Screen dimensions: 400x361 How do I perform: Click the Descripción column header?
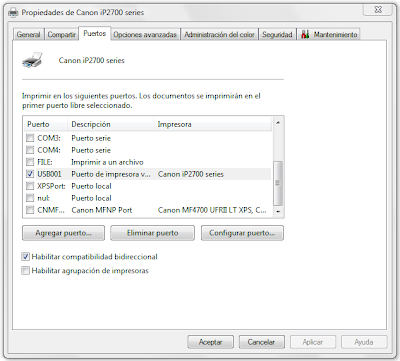(x=111, y=124)
